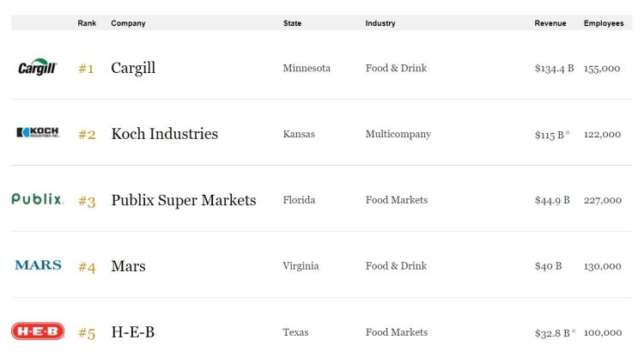Open the H-E-B company name link
Screen dimensions: 644x358
pos(132,332)
